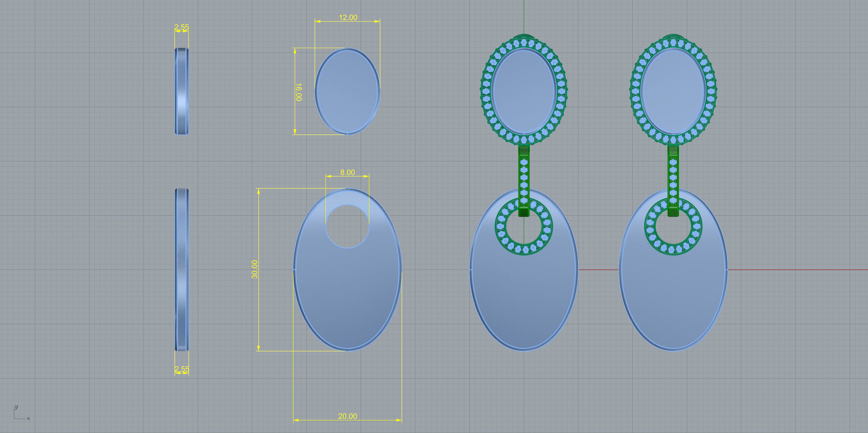
Task: Click right earring's top oval stone
Action: (673, 92)
